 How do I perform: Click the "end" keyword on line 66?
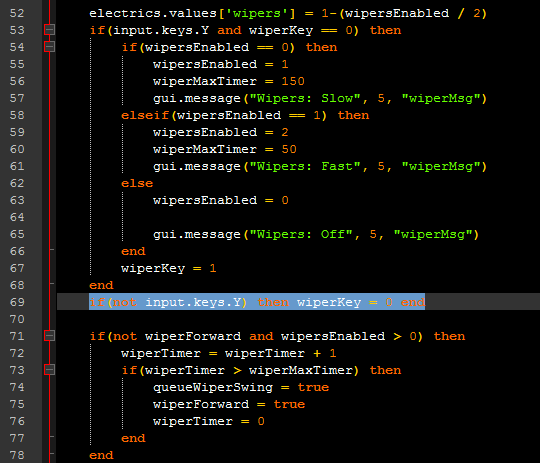pos(133,251)
